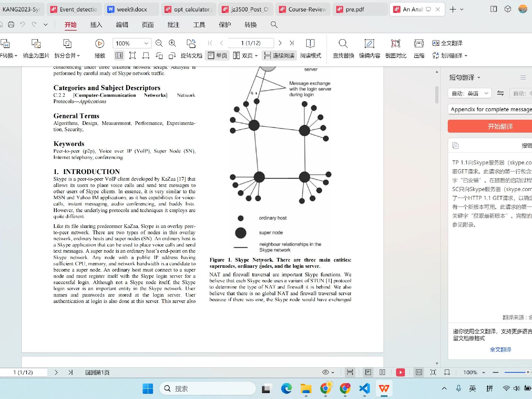Open the 查找替换 find and replace tool
The width and height of the screenshot is (532, 399).
[343, 49]
